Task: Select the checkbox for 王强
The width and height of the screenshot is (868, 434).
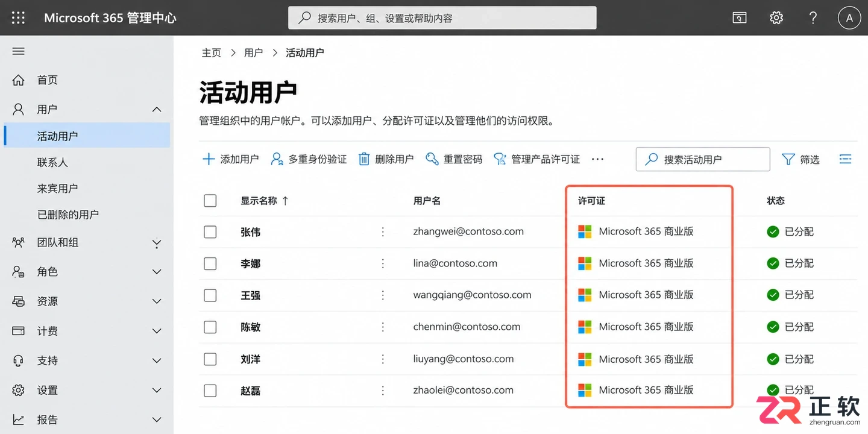Action: (210, 295)
